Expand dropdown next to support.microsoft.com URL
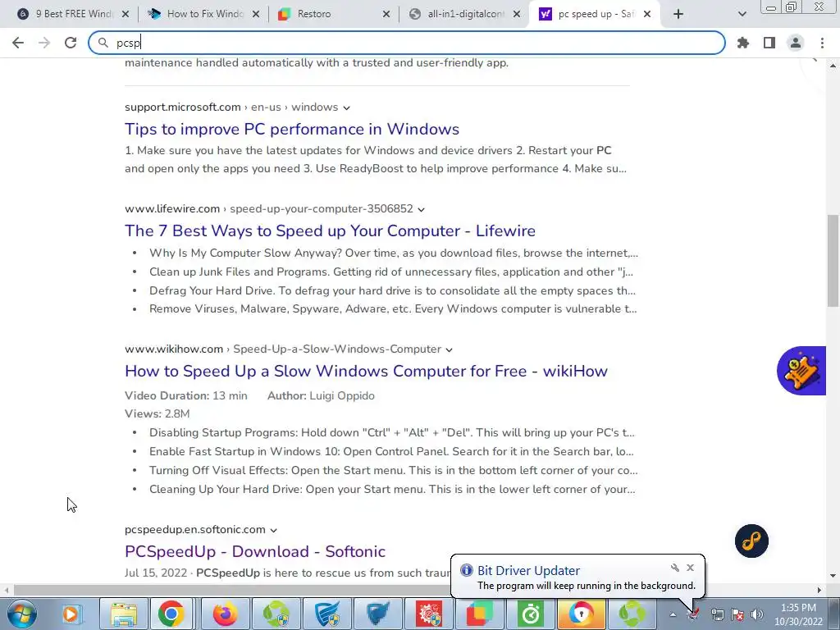 tap(347, 107)
